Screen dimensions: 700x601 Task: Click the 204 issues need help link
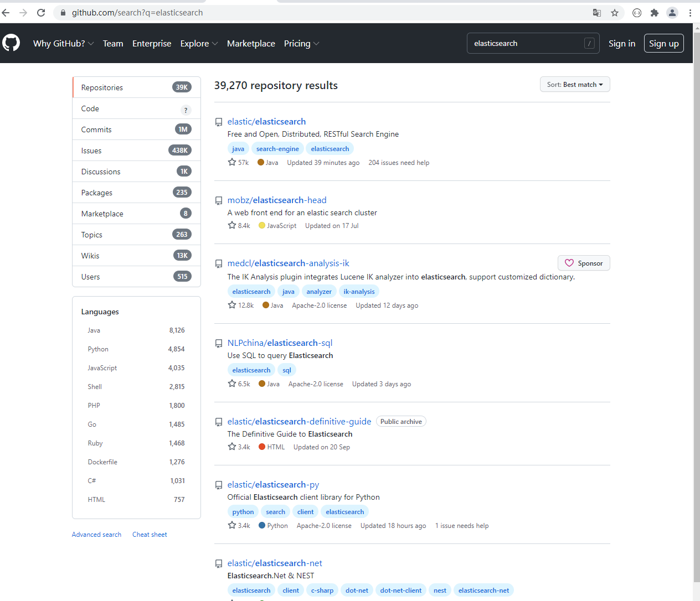[x=399, y=163]
